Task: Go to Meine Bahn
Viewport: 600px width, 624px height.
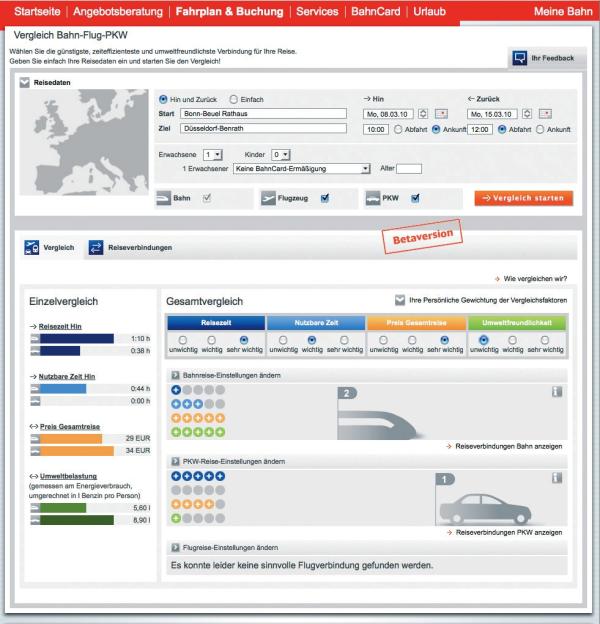Action: coord(563,12)
